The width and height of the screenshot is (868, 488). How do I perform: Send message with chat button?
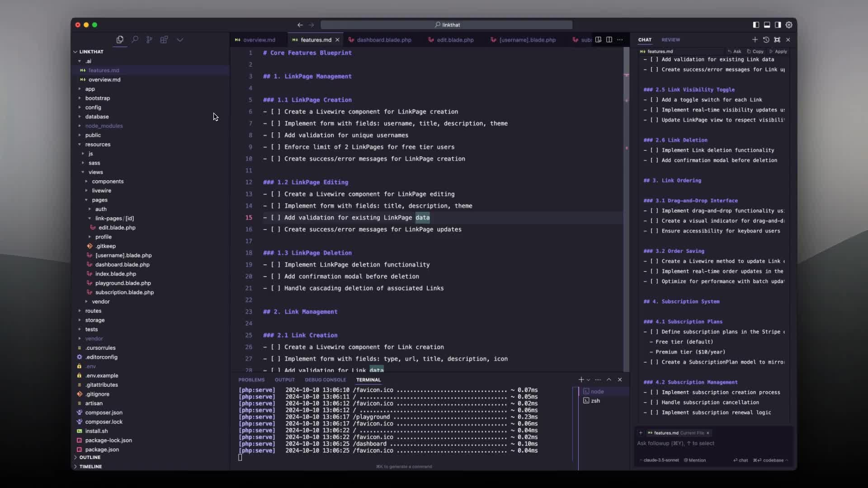click(x=741, y=460)
